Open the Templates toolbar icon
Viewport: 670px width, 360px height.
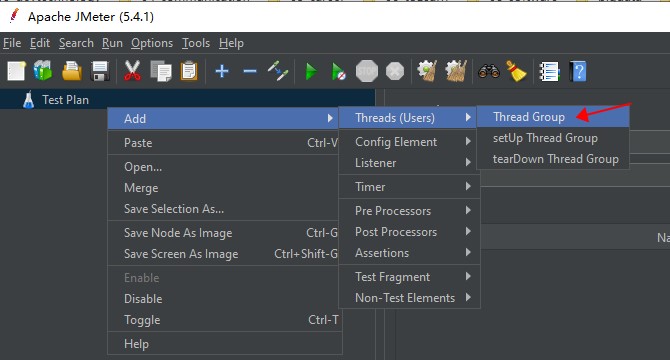(x=43, y=71)
